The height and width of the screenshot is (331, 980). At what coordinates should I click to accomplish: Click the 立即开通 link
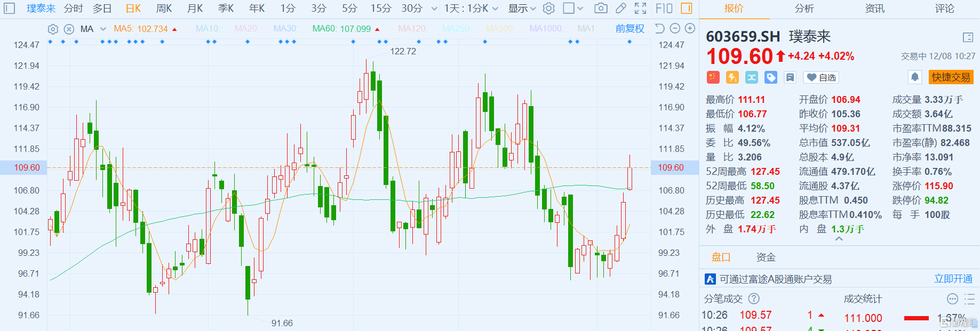pos(953,279)
